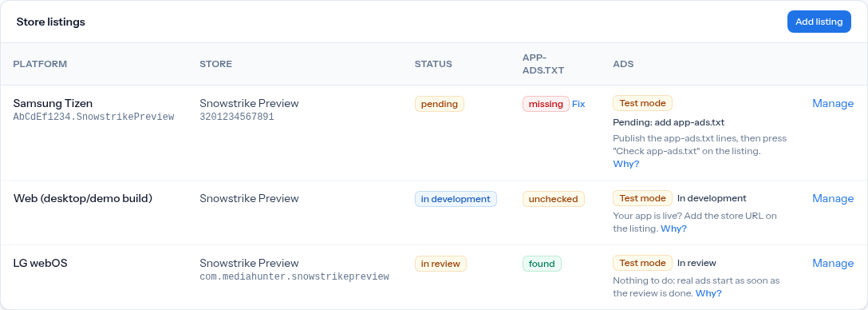Click the unchecked app-ads.txt badge
The image size is (868, 310).
553,198
